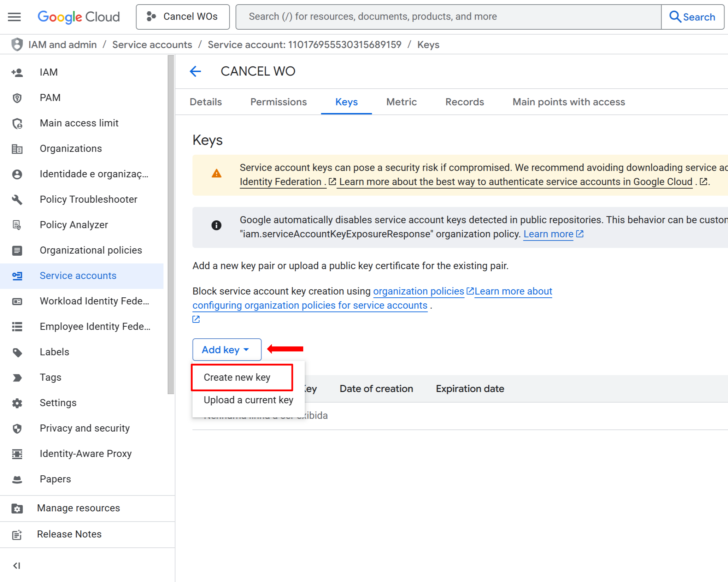Click the Settings gear icon in sidebar

pyautogui.click(x=17, y=403)
